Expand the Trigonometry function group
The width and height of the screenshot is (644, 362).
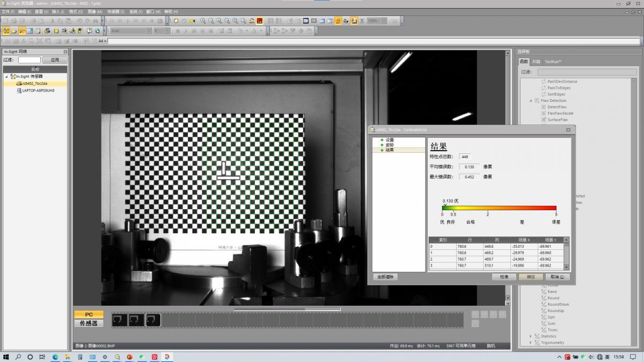pyautogui.click(x=531, y=343)
